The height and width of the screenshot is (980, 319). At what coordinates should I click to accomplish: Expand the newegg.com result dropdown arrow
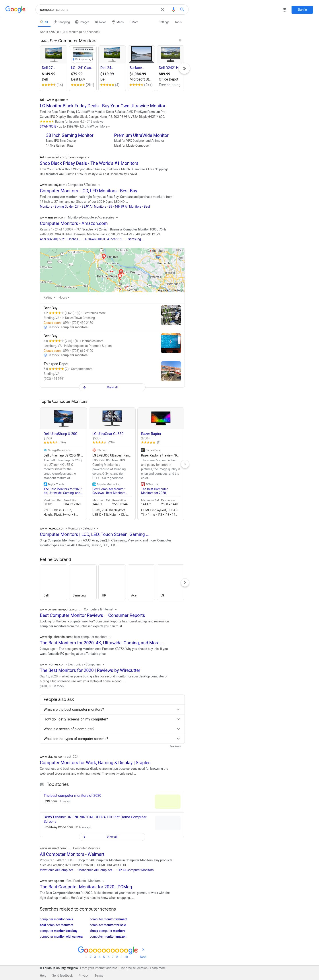tap(98, 528)
